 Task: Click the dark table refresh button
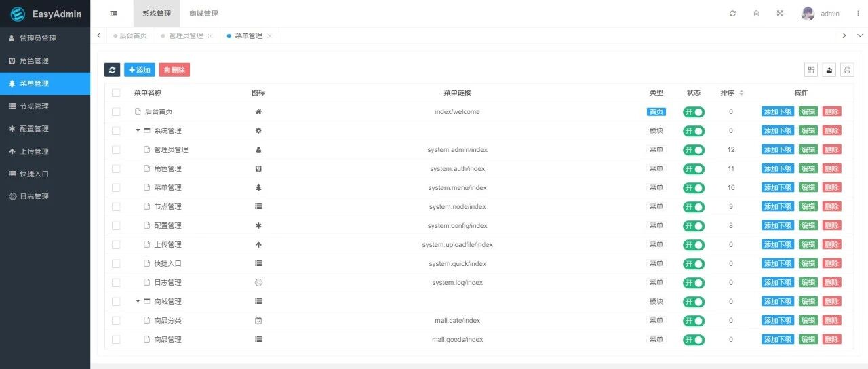coord(112,70)
